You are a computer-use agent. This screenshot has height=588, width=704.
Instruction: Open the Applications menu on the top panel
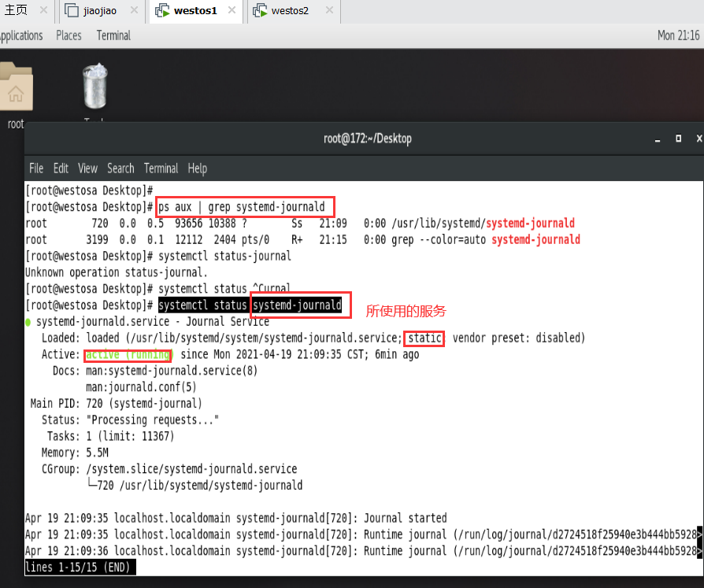(21, 35)
